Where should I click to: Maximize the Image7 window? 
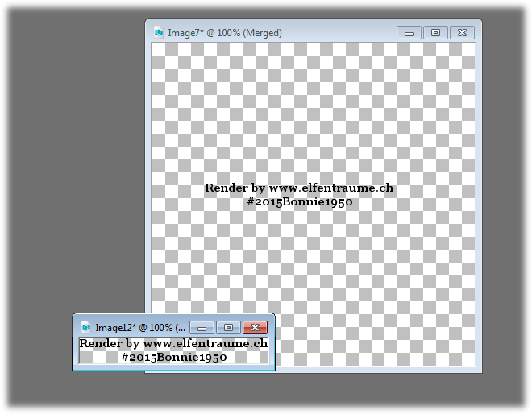[x=435, y=33]
